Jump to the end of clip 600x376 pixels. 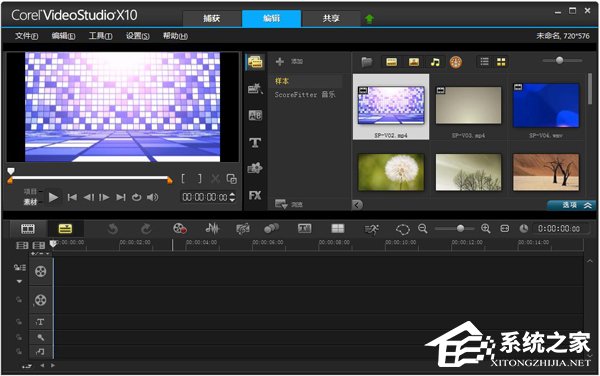(121, 197)
